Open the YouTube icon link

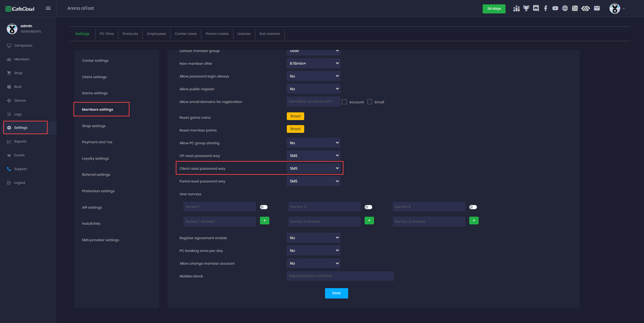[x=555, y=8]
